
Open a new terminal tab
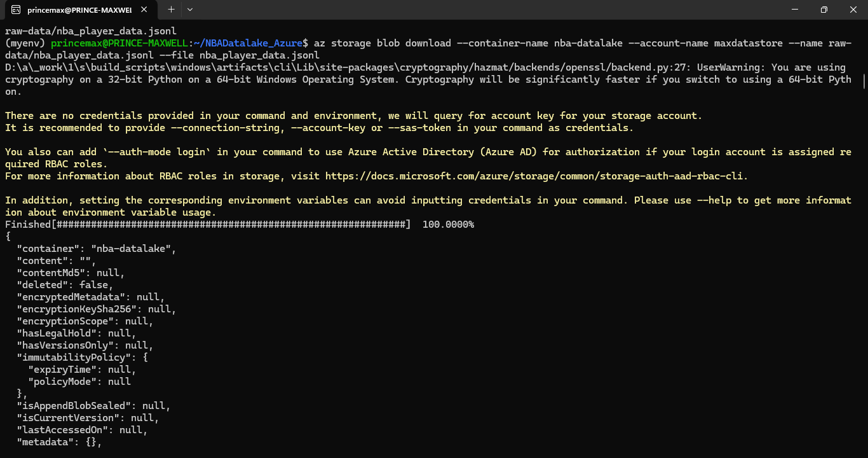(171, 10)
